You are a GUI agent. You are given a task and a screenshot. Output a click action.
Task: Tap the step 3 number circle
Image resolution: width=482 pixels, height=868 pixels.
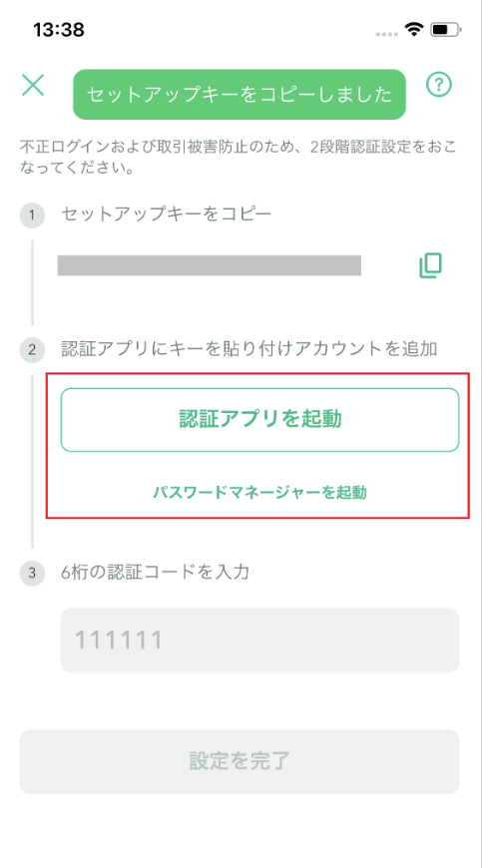coord(32,573)
